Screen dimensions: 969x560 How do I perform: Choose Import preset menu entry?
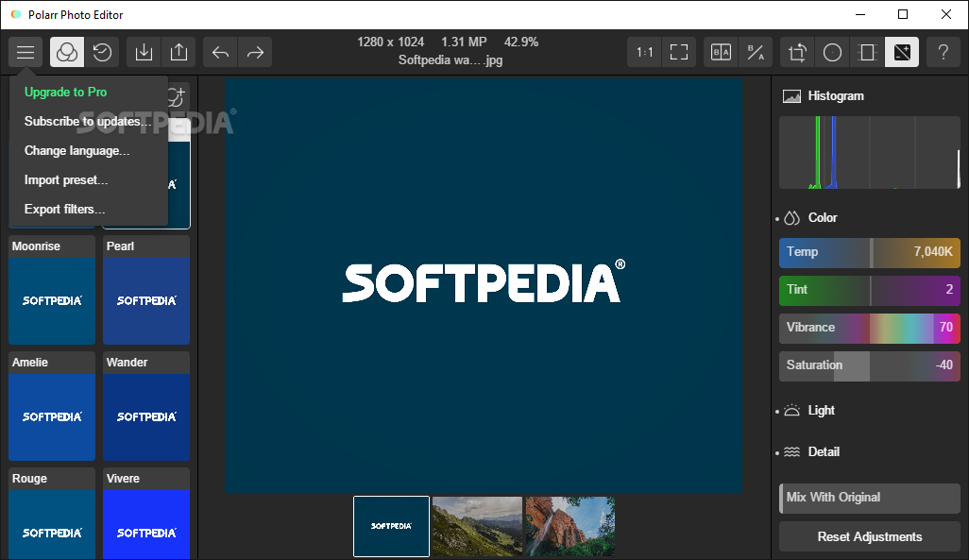[66, 179]
